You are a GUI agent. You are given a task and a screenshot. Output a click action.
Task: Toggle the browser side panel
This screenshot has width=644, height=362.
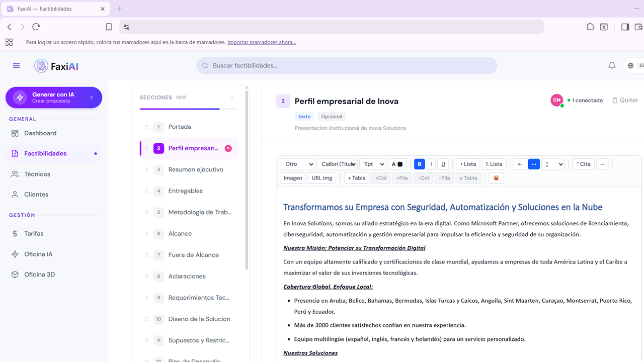point(625,27)
